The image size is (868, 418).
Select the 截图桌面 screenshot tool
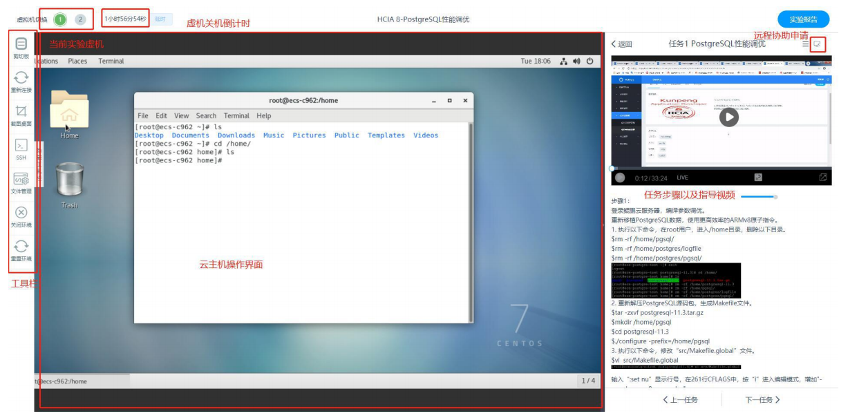[21, 111]
